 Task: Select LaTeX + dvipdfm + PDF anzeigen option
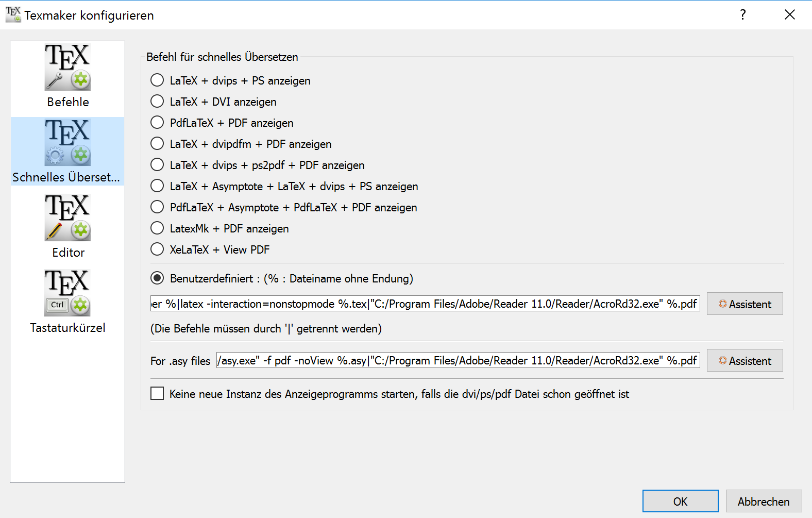[x=157, y=144]
